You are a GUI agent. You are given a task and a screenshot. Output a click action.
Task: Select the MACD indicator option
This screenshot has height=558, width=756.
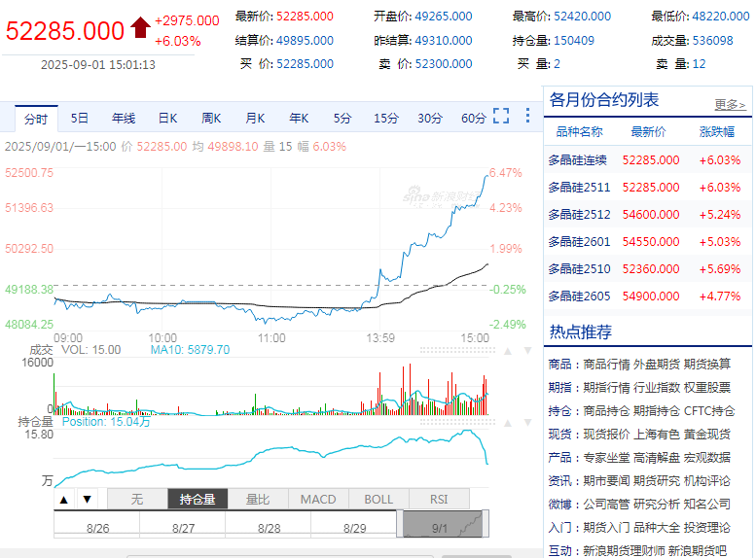(318, 500)
